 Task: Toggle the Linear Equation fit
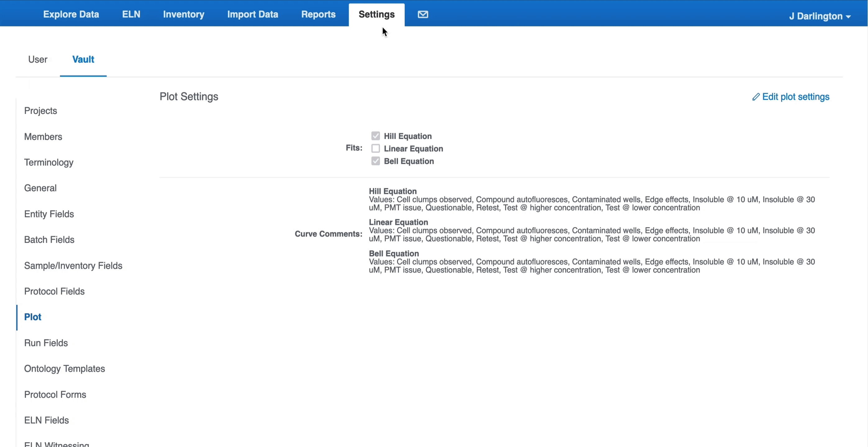point(375,148)
